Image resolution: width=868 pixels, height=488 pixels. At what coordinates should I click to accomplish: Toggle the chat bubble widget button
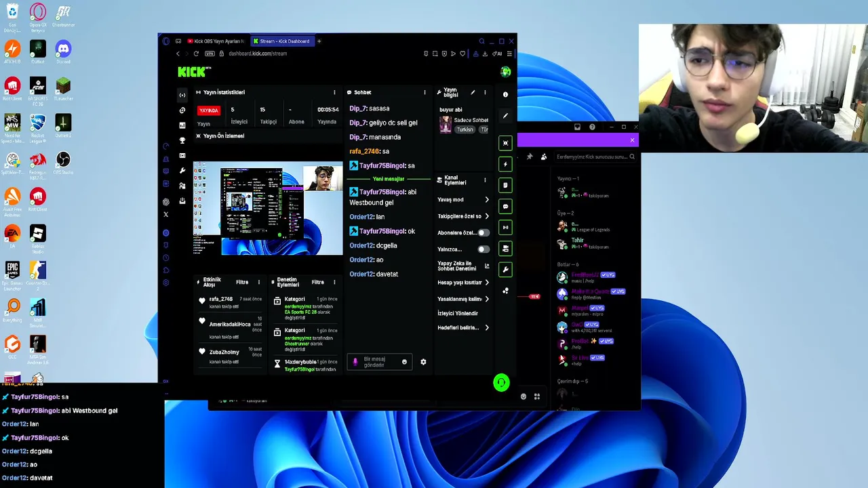click(x=505, y=206)
